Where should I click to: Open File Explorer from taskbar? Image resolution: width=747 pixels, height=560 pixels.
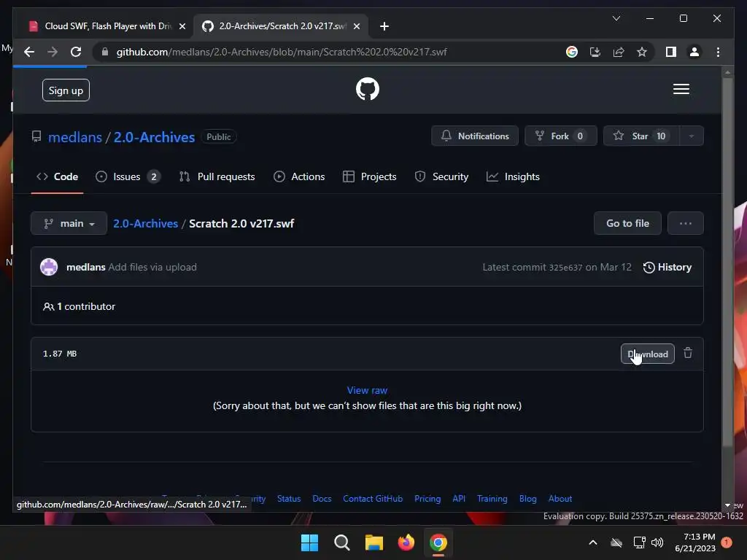point(374,542)
